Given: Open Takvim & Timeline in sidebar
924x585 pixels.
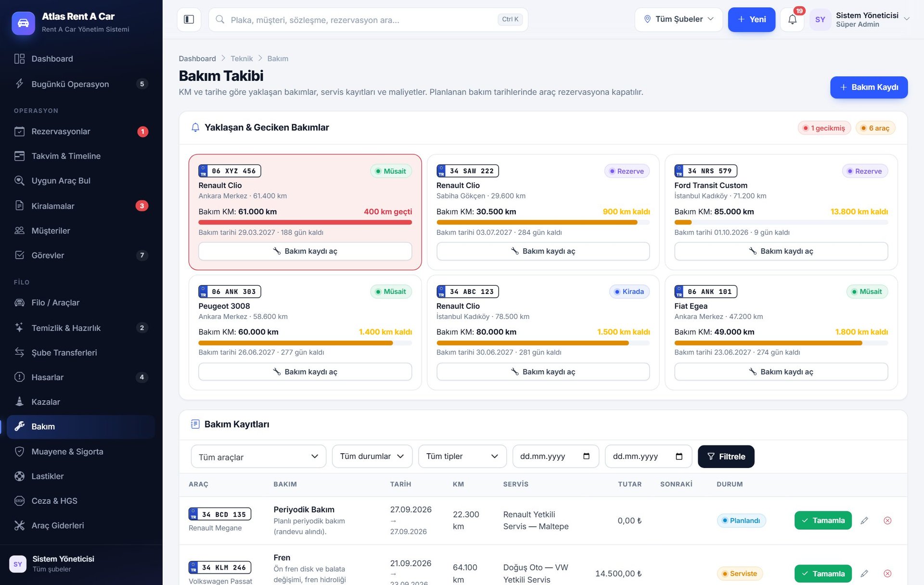Looking at the screenshot, I should point(81,156).
